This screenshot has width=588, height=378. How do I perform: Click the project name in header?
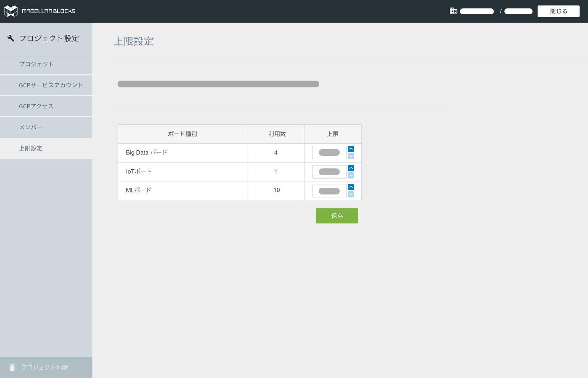tap(518, 11)
